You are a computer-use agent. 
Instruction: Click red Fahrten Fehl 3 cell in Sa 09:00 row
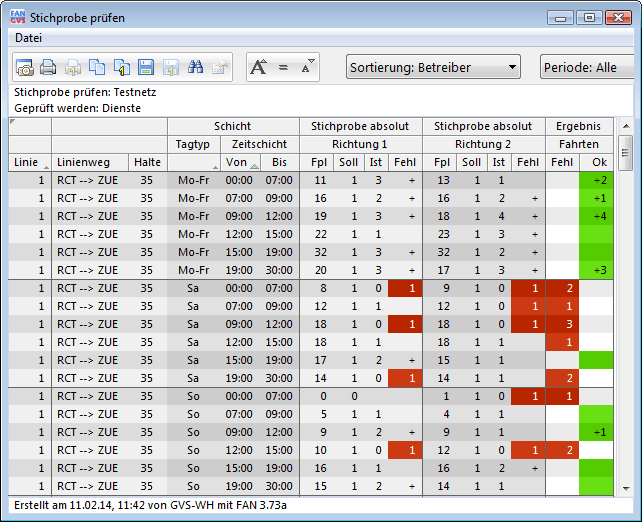click(x=563, y=324)
